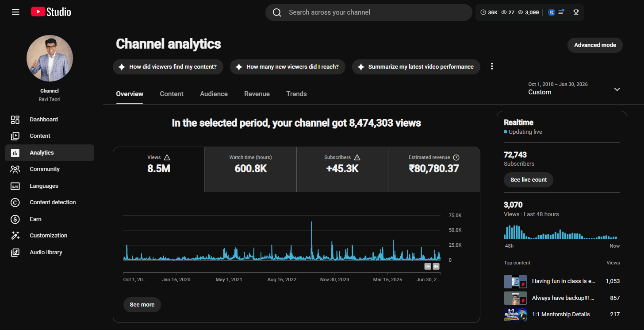Switch to the Content analytics tab
644x330 pixels.
172,94
